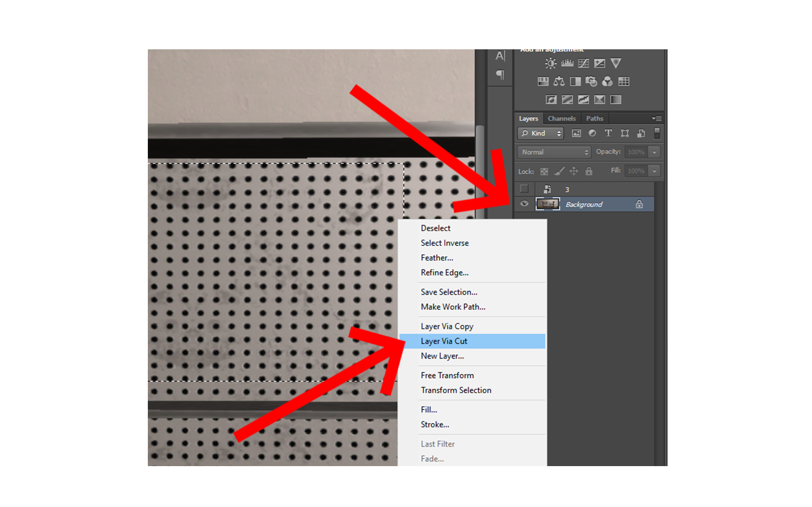Open the Character panel icon

coord(500,56)
